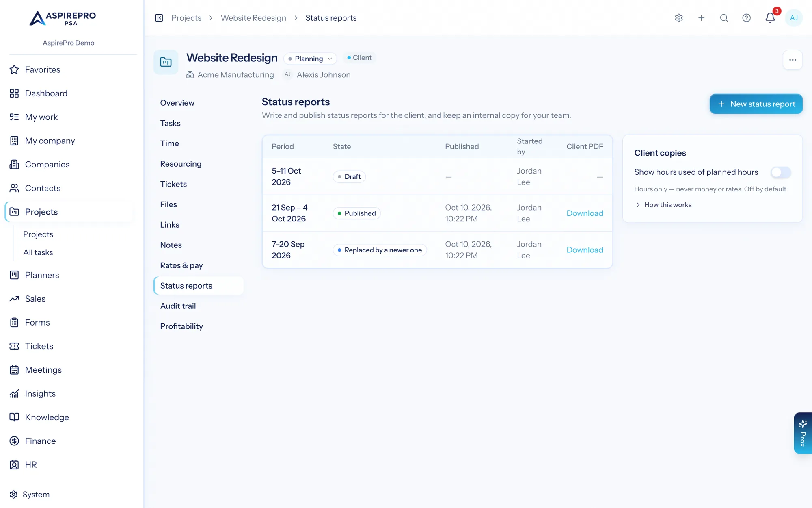This screenshot has height=508, width=812.
Task: Toggle Show hours used of planned hours
Action: click(781, 172)
